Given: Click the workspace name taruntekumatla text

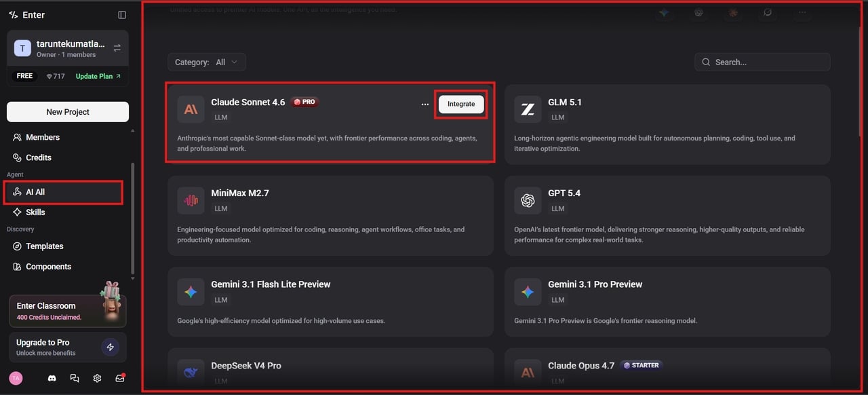Looking at the screenshot, I should pyautogui.click(x=71, y=43).
